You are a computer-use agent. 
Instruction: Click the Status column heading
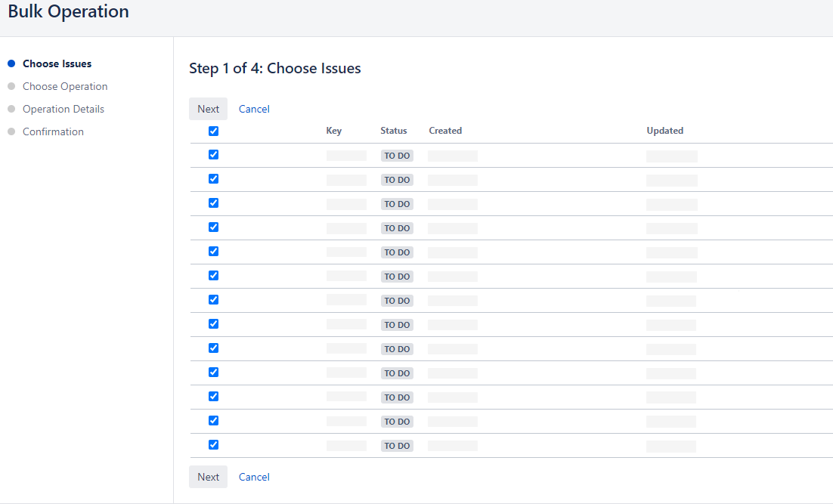click(x=393, y=130)
